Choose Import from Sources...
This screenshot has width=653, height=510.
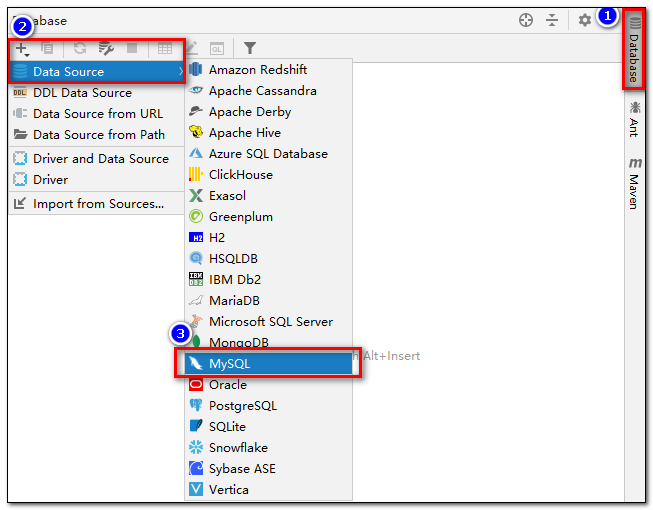pos(97,204)
